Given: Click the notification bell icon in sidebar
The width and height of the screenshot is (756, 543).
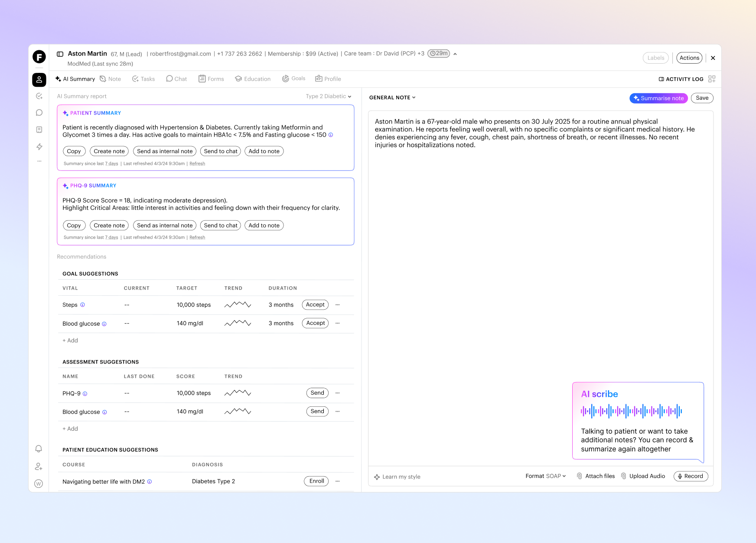Looking at the screenshot, I should tap(39, 449).
